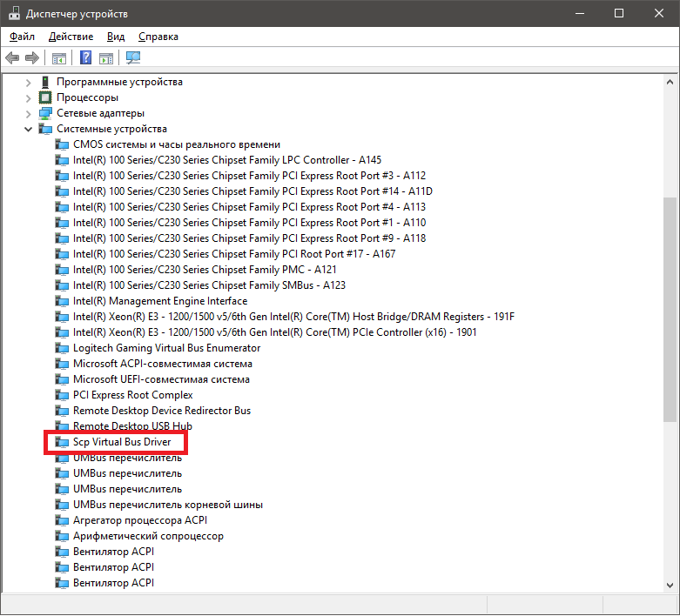Click the icon beside Remote Desktop Device Redirector Bus
This screenshot has width=680, height=616.
pyautogui.click(x=62, y=411)
